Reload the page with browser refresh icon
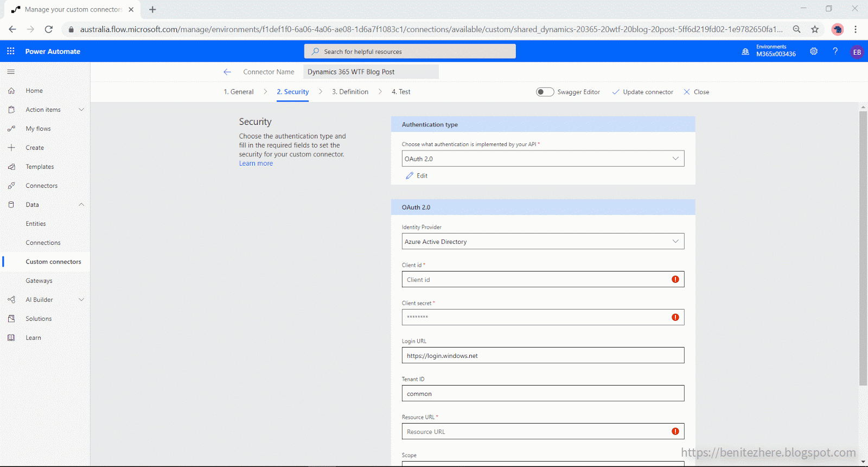Image resolution: width=868 pixels, height=467 pixels. pos(49,29)
